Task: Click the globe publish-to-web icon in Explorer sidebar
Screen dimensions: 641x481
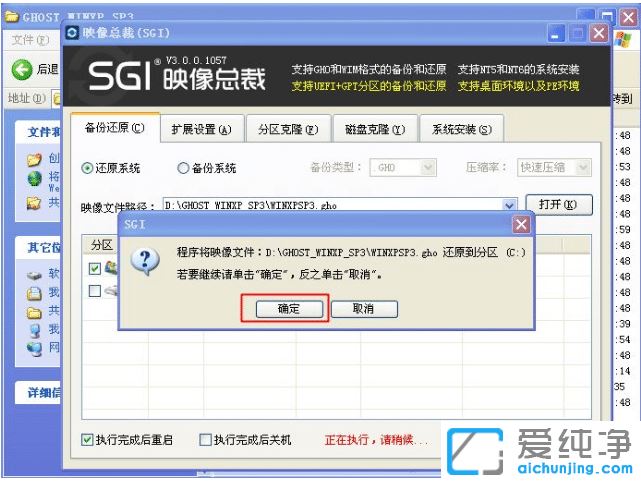Action: (x=35, y=179)
